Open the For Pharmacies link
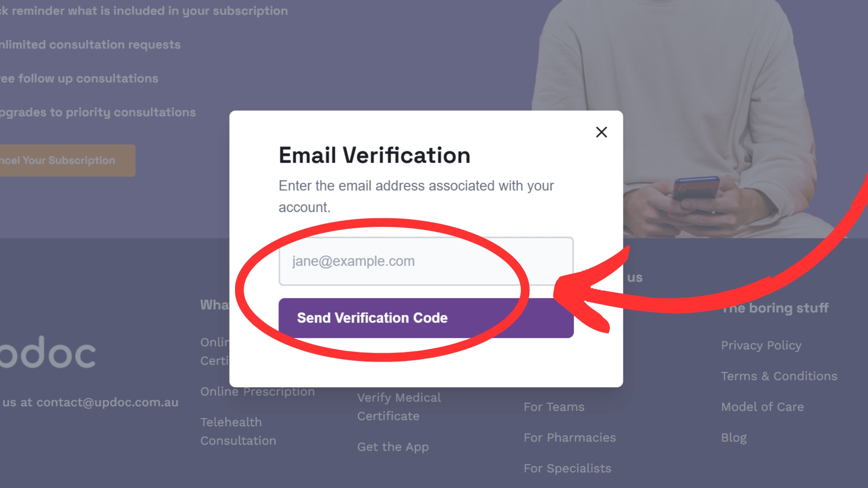Viewport: 868px width, 488px height. [x=570, y=437]
